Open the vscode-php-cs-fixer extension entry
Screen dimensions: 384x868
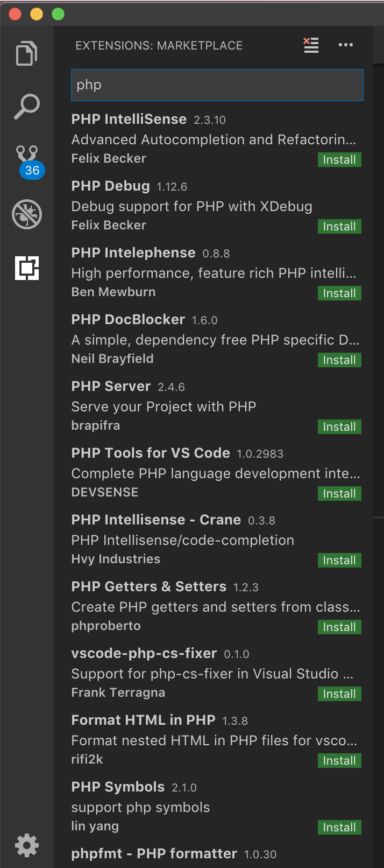144,654
